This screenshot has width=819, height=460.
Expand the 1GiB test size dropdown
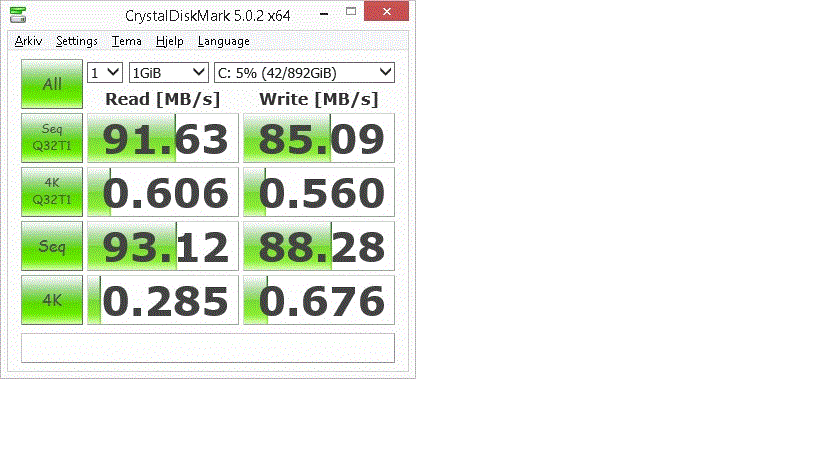click(x=169, y=73)
